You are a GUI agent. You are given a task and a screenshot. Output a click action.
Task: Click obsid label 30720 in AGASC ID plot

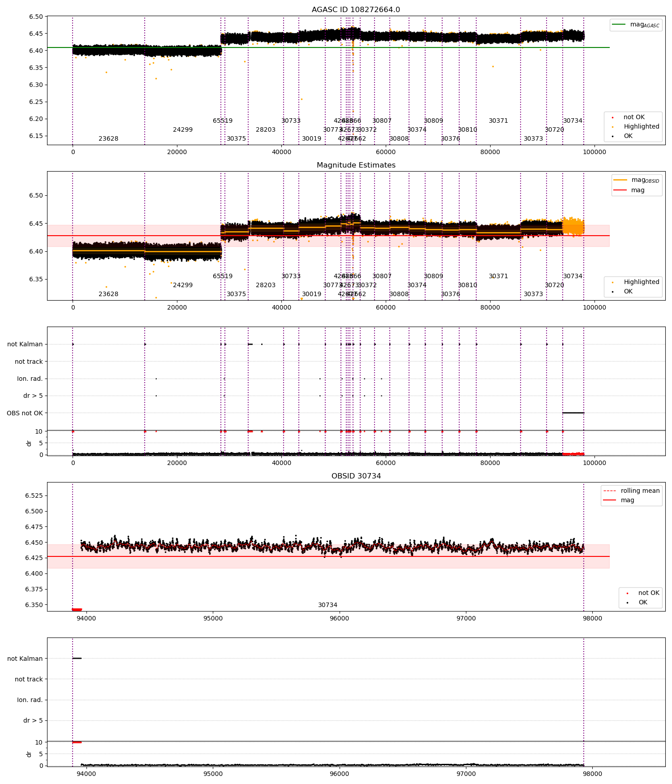(554, 129)
